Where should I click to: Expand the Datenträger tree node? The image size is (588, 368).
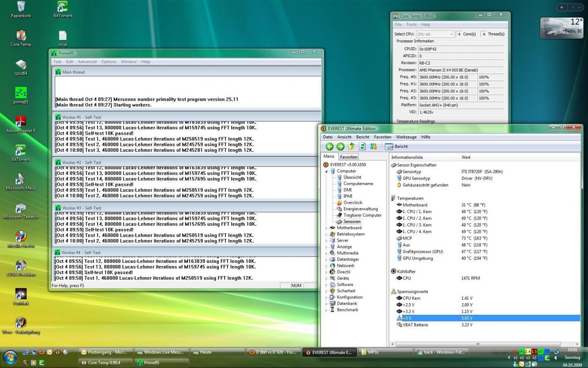click(x=326, y=259)
